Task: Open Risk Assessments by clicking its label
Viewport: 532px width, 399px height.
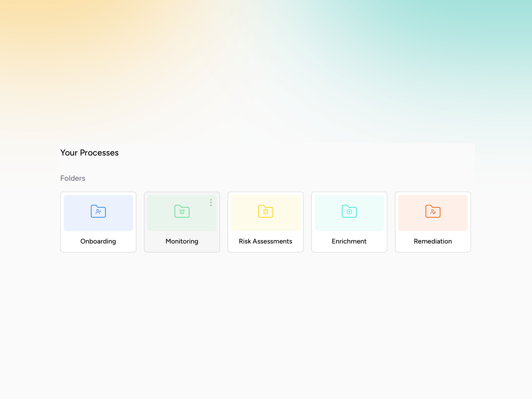Action: [266, 241]
